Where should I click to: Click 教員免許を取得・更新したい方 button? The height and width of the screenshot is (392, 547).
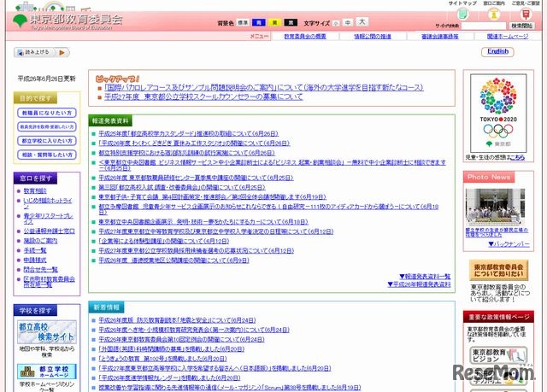coord(47,127)
